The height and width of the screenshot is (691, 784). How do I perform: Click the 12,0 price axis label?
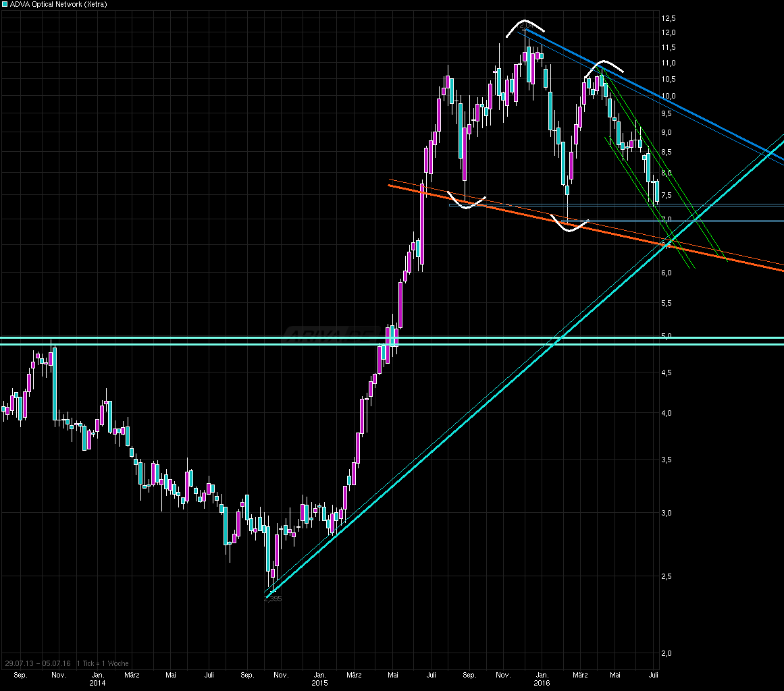pyautogui.click(x=669, y=32)
